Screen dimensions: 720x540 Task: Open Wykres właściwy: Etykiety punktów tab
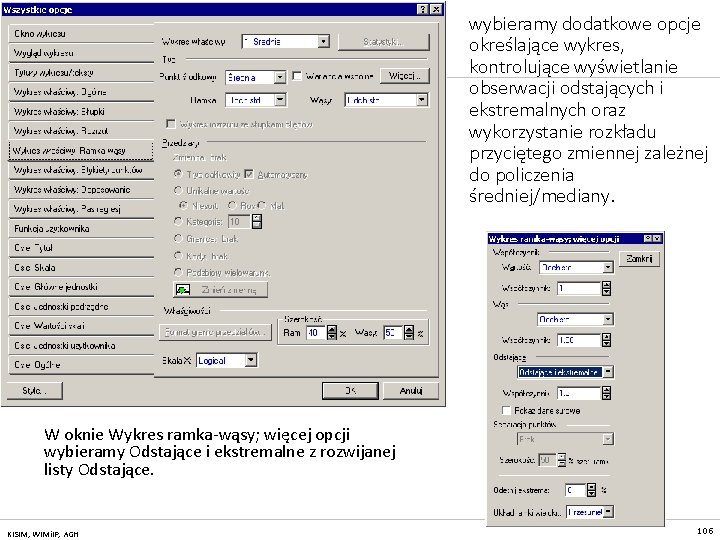click(x=81, y=170)
